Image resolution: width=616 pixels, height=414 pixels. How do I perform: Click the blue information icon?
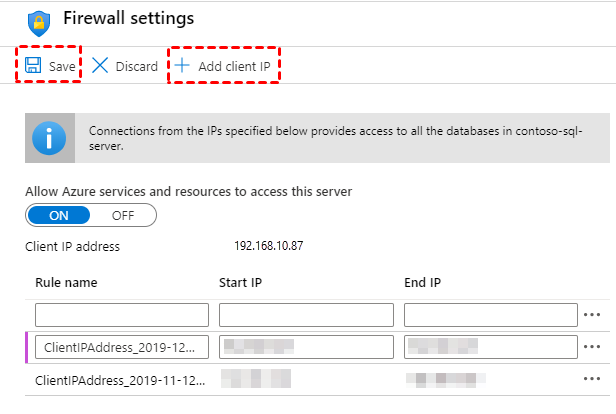coord(48,138)
